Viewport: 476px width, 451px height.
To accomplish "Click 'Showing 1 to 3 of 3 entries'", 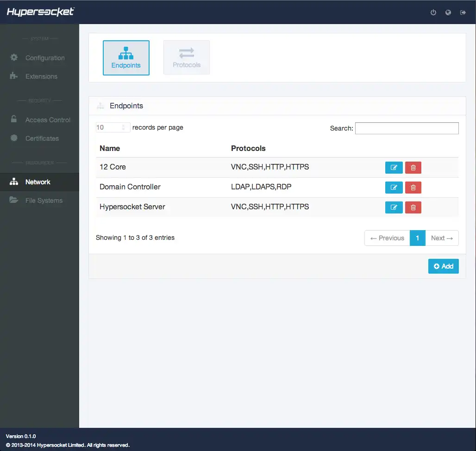I will (x=135, y=238).
